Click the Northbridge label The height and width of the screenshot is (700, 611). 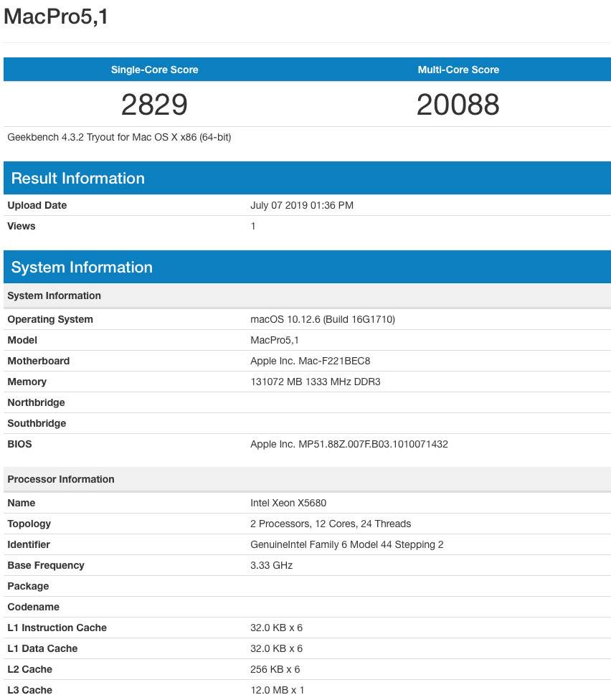(x=36, y=402)
